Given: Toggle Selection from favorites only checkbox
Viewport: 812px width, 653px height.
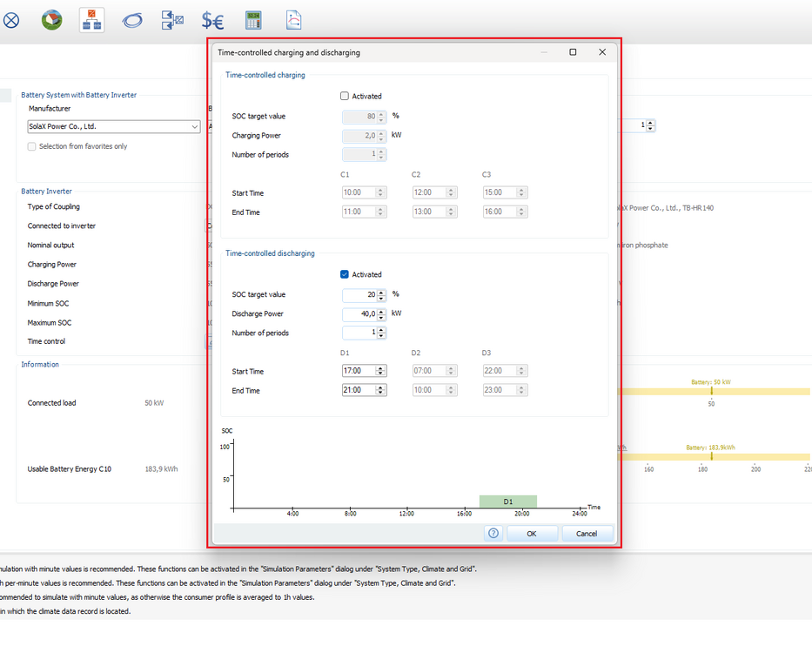Looking at the screenshot, I should coord(32,146).
